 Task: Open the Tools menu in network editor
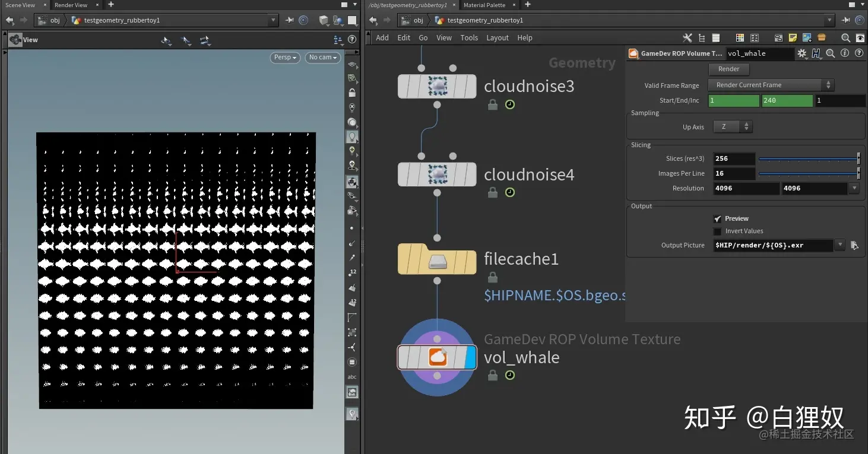[469, 38]
